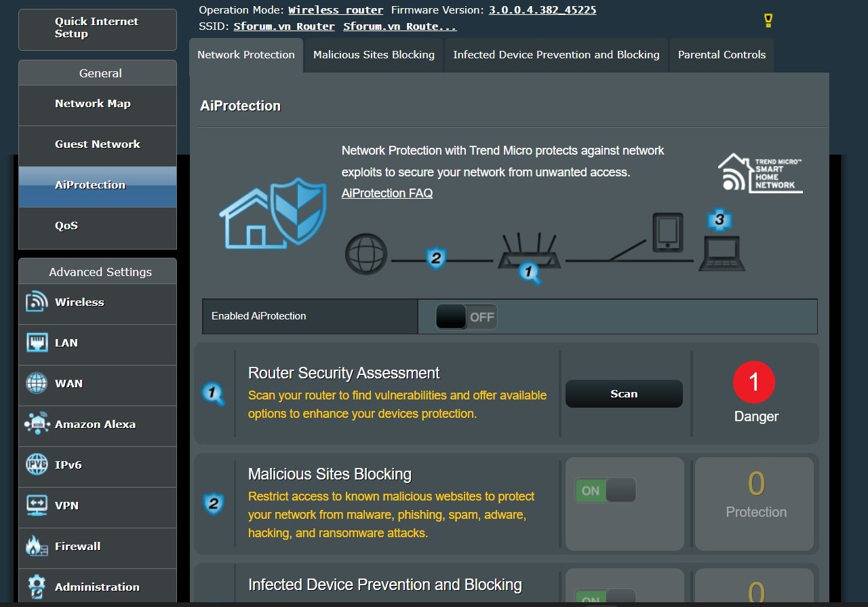The width and height of the screenshot is (868, 607).
Task: Open Guest Network in the sidebar
Action: tap(98, 146)
